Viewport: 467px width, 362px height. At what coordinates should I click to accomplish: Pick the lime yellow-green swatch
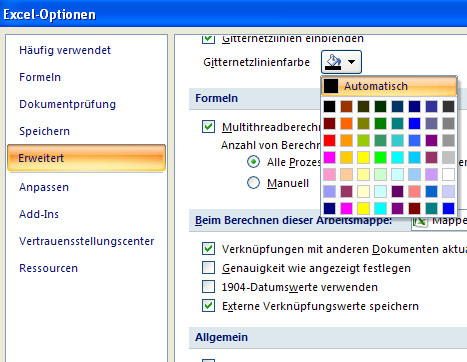pyautogui.click(x=363, y=140)
